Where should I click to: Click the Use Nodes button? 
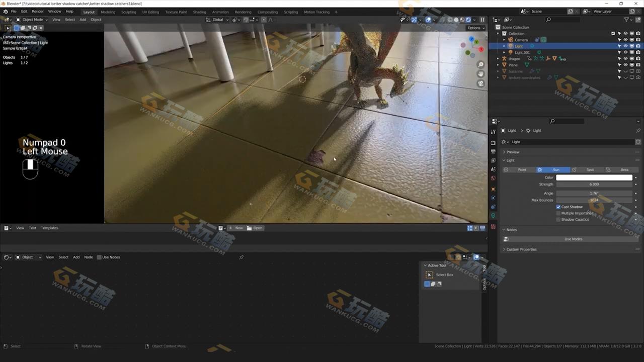tap(573, 239)
